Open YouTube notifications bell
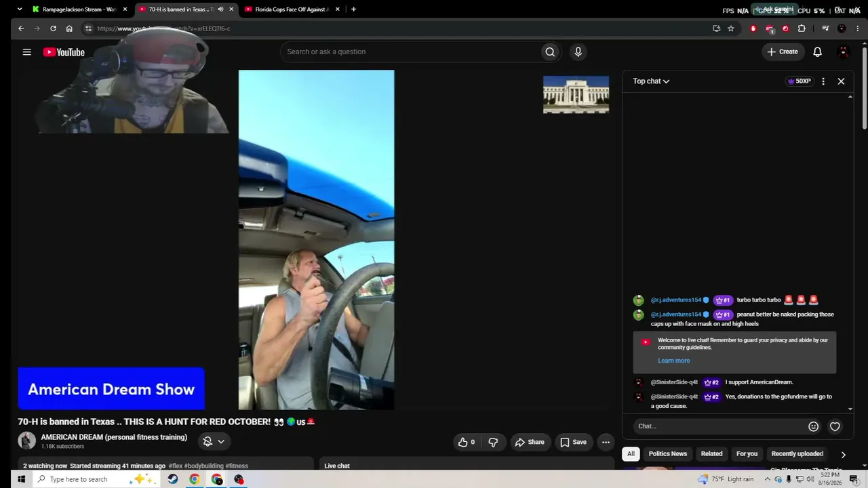 tap(817, 52)
